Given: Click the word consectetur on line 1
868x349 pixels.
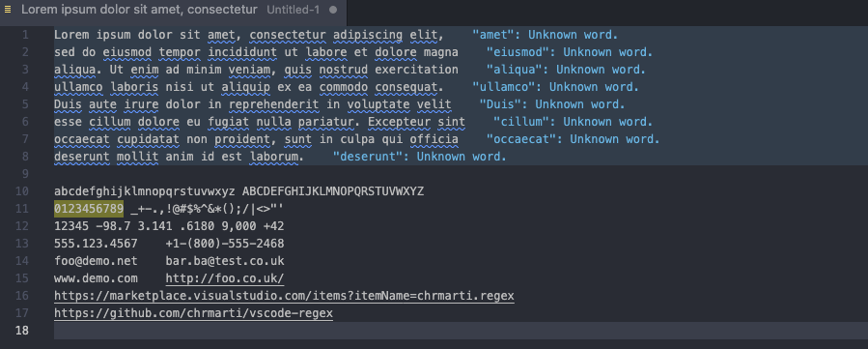Looking at the screenshot, I should 288,35.
